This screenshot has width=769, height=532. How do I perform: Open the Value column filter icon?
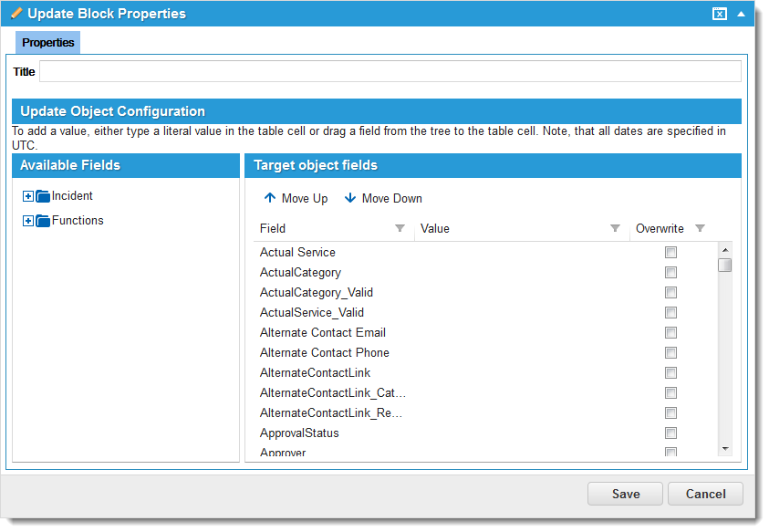(x=615, y=228)
